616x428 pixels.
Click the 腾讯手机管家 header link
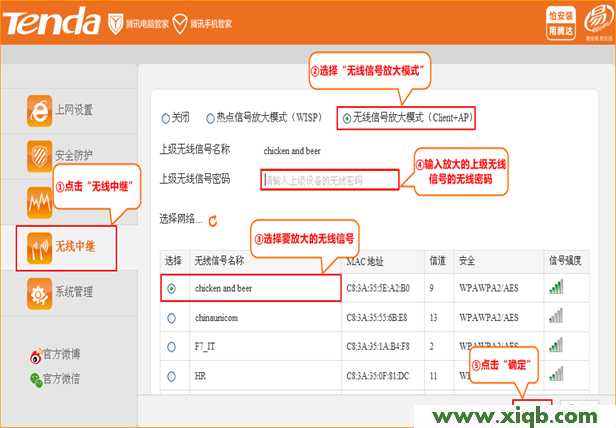click(211, 24)
